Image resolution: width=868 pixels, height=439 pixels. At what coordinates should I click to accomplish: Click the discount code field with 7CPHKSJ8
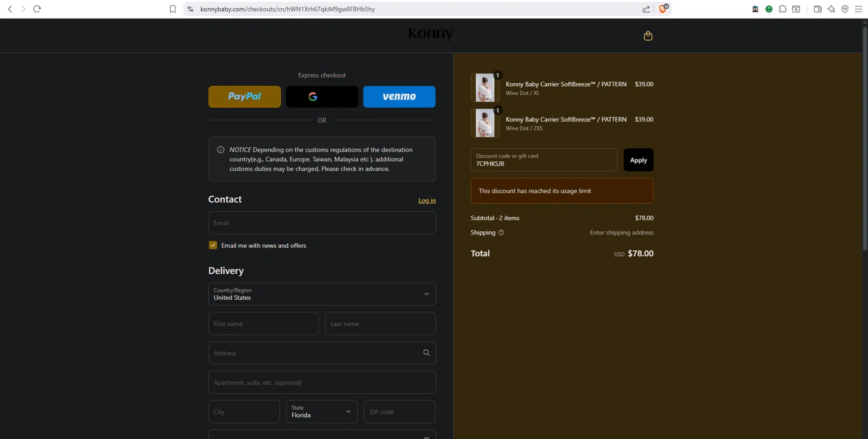[544, 160]
